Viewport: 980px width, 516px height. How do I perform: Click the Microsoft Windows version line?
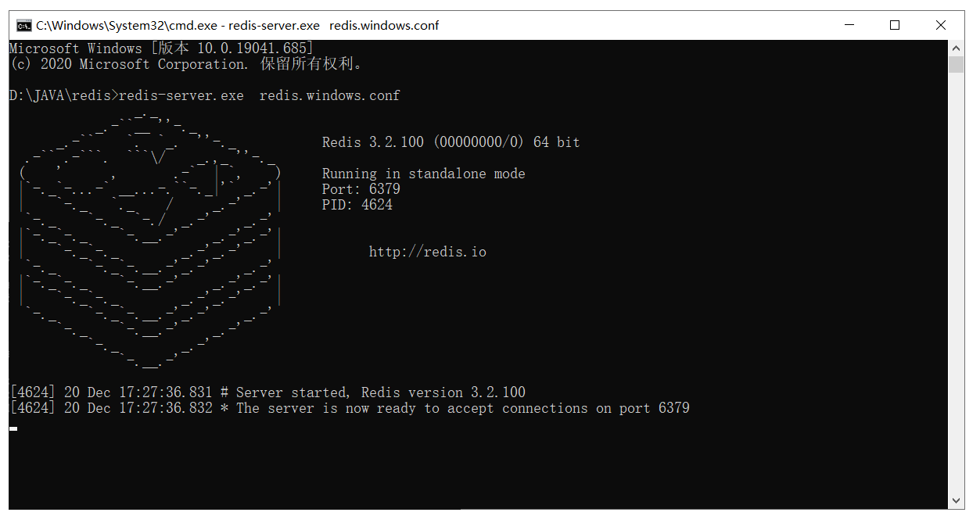[162, 48]
